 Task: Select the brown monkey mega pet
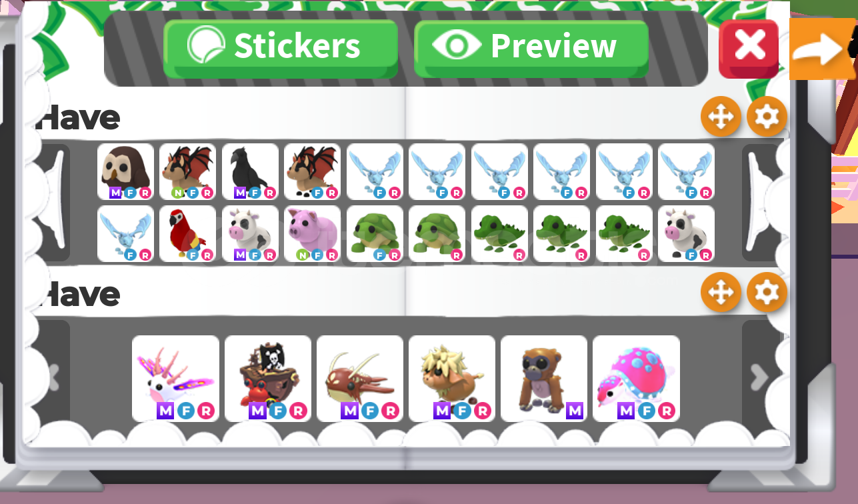point(544,379)
